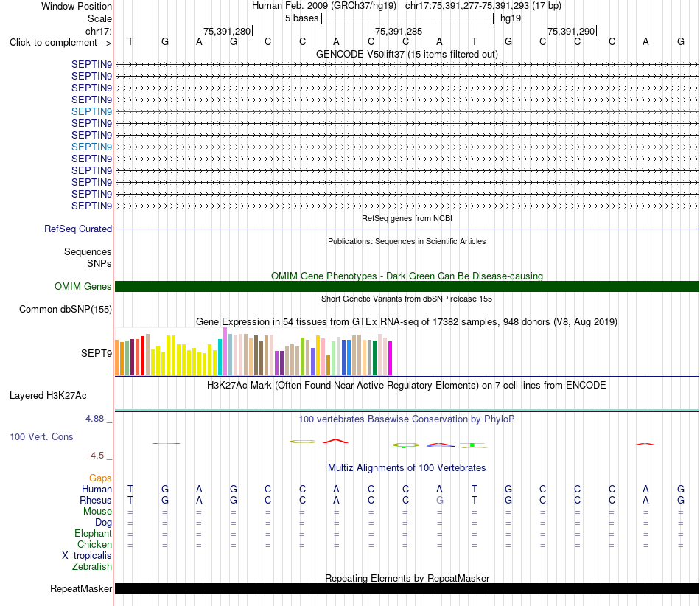
Task: Click the '75,391,290' ruler position
Action: click(x=571, y=31)
